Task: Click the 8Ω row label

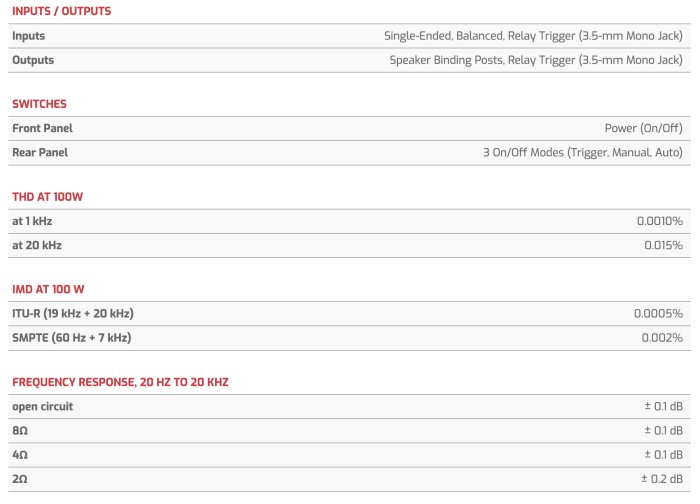Action: coord(20,430)
